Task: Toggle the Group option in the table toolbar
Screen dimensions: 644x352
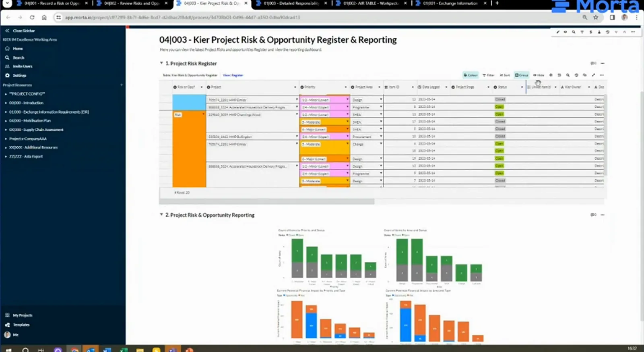Action: coord(522,75)
